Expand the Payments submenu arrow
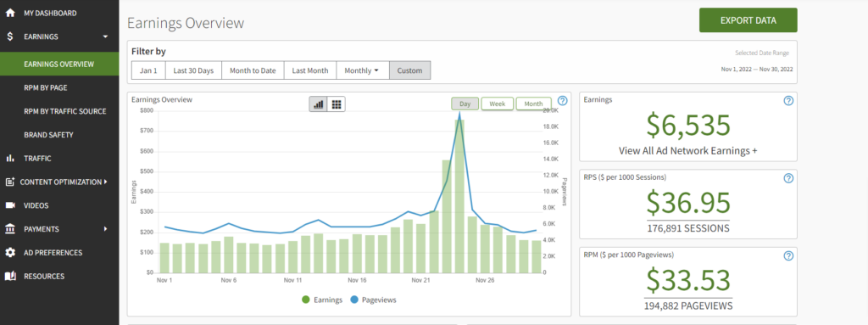This screenshot has width=868, height=325. 105,229
